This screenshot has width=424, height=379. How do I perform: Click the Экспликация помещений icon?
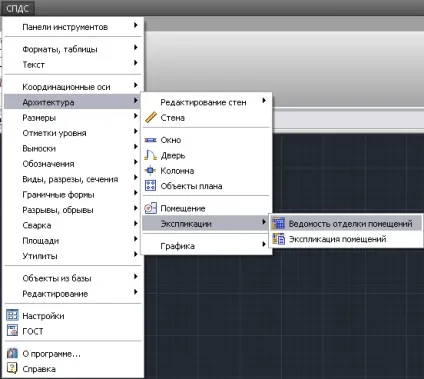(x=279, y=239)
